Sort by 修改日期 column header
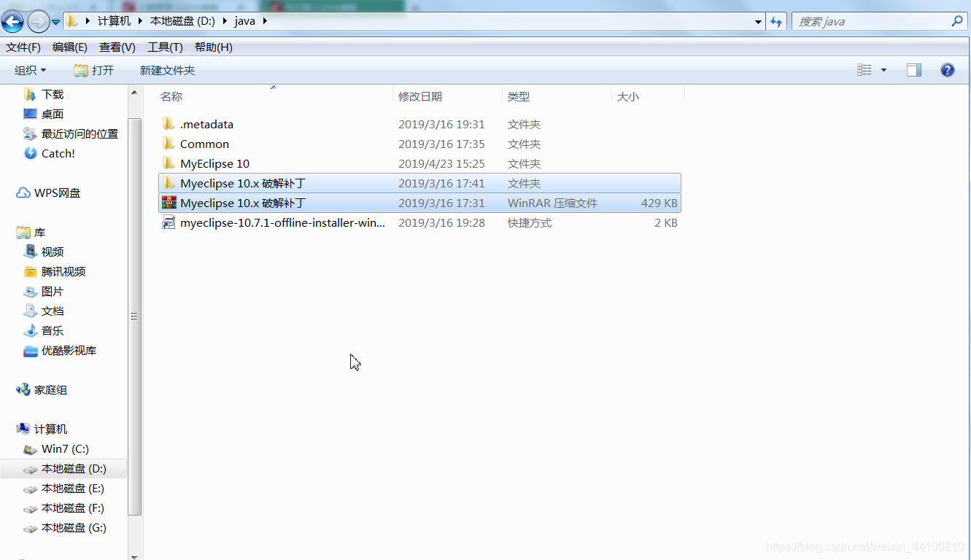This screenshot has height=560, width=971. [x=420, y=96]
